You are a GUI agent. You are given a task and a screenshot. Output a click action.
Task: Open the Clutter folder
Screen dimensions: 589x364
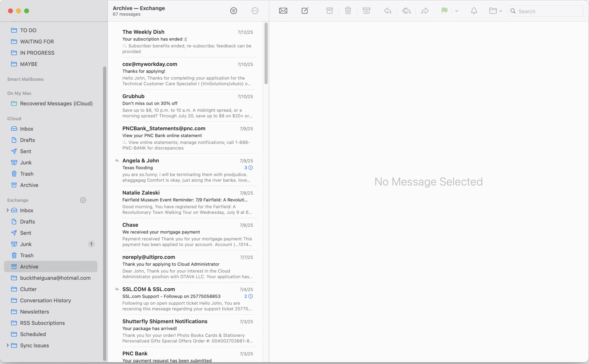click(x=51, y=289)
